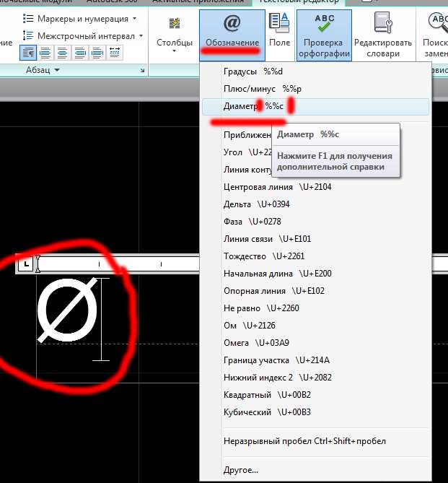
Task: Insert the Дельта \U+0394 symbol
Action: [315, 204]
